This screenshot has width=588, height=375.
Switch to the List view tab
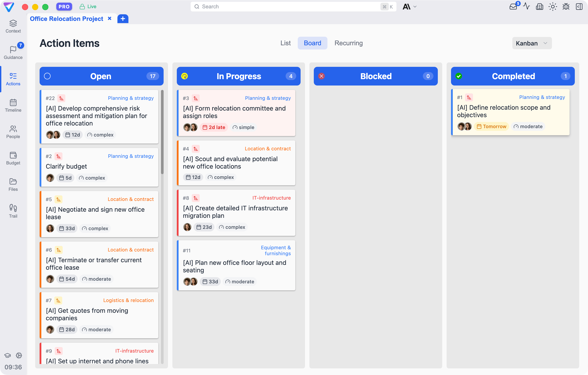pos(285,43)
